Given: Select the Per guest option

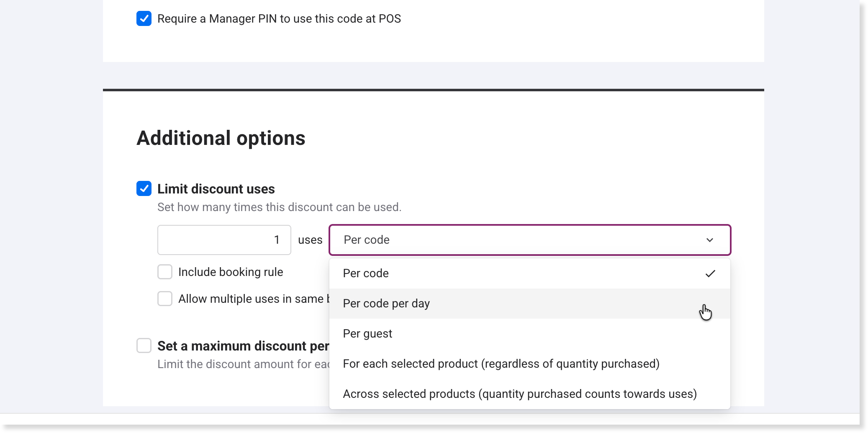Looking at the screenshot, I should (367, 334).
